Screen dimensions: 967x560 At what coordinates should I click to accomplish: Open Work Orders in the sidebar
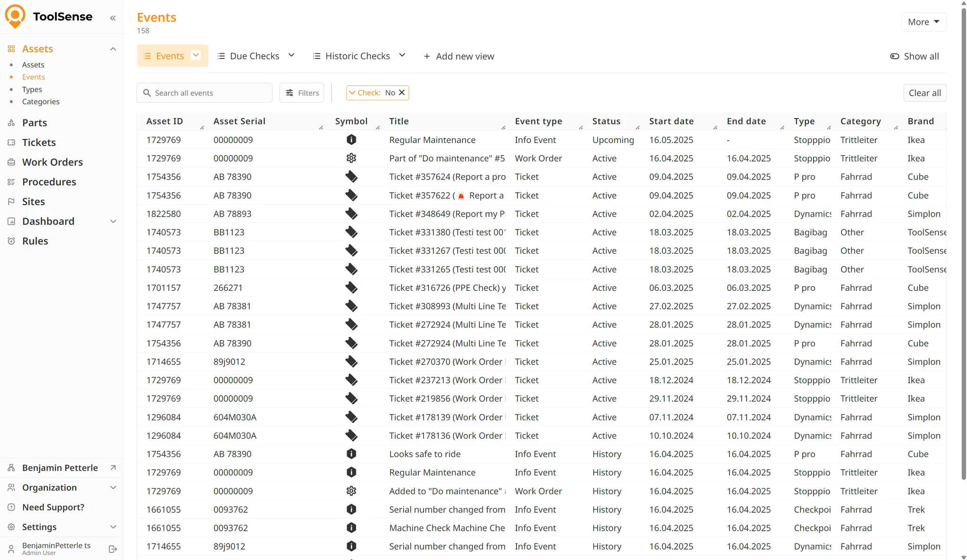52,162
